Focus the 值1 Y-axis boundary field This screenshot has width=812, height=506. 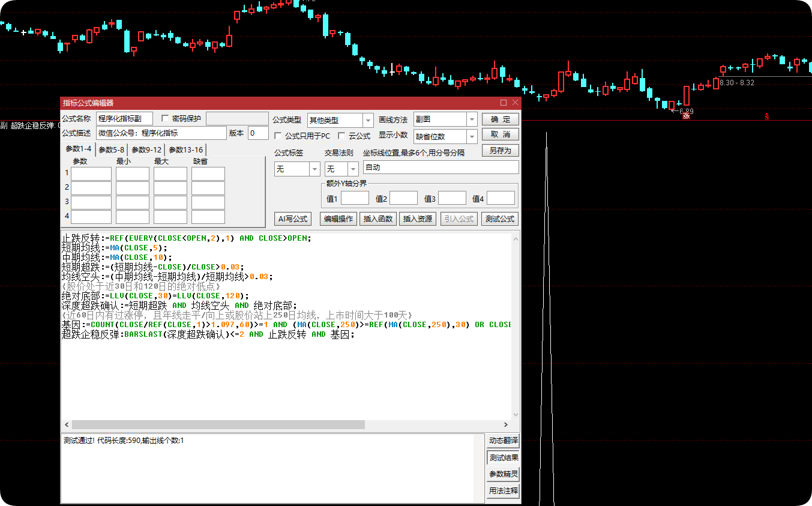click(x=355, y=198)
